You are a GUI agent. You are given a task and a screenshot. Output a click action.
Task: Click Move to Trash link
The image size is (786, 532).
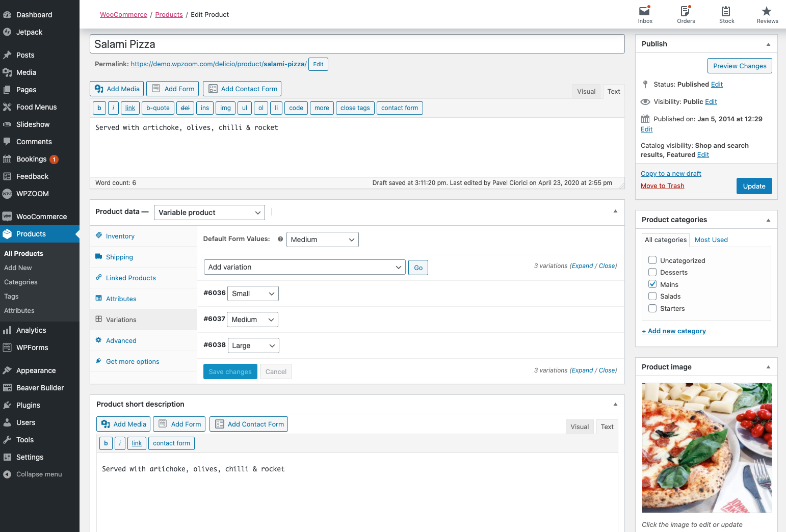pos(662,186)
